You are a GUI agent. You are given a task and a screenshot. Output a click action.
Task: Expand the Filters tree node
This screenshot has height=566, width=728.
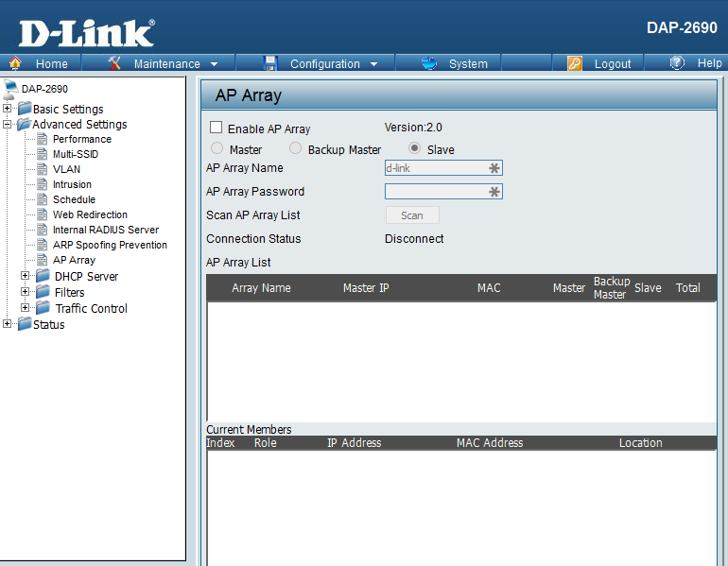point(26,292)
